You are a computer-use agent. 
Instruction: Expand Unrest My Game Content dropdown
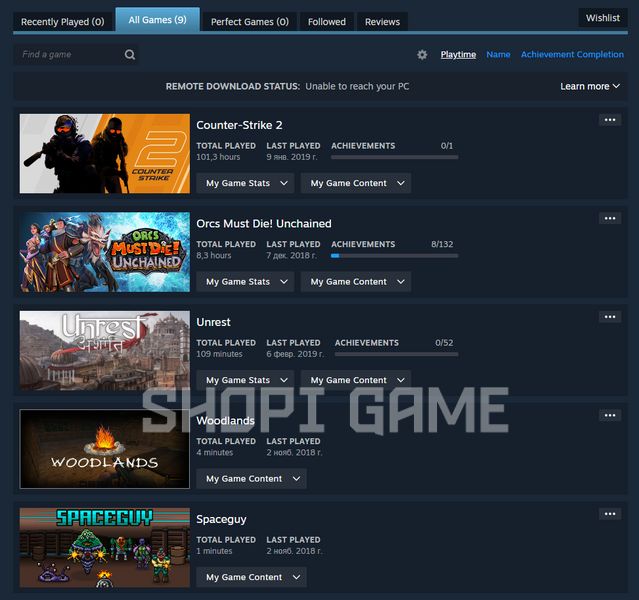point(356,380)
